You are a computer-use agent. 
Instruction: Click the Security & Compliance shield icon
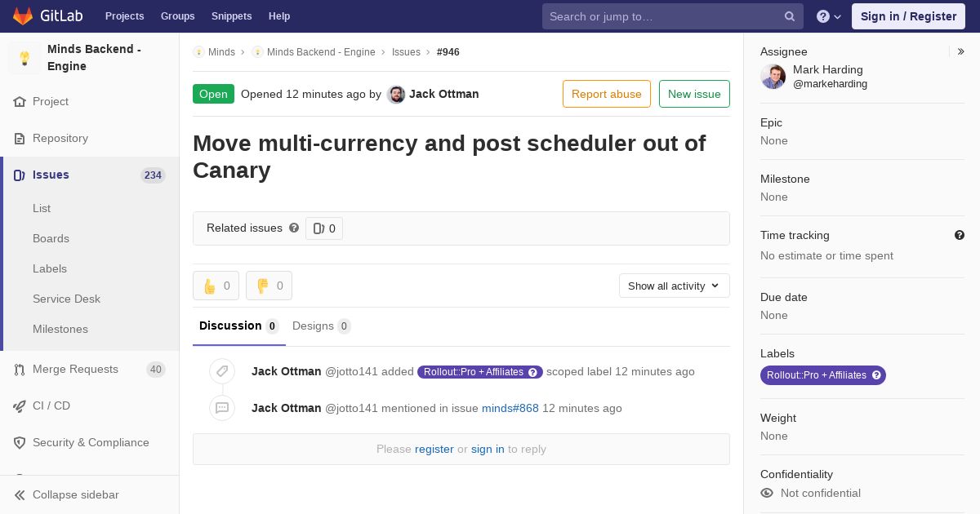click(20, 443)
